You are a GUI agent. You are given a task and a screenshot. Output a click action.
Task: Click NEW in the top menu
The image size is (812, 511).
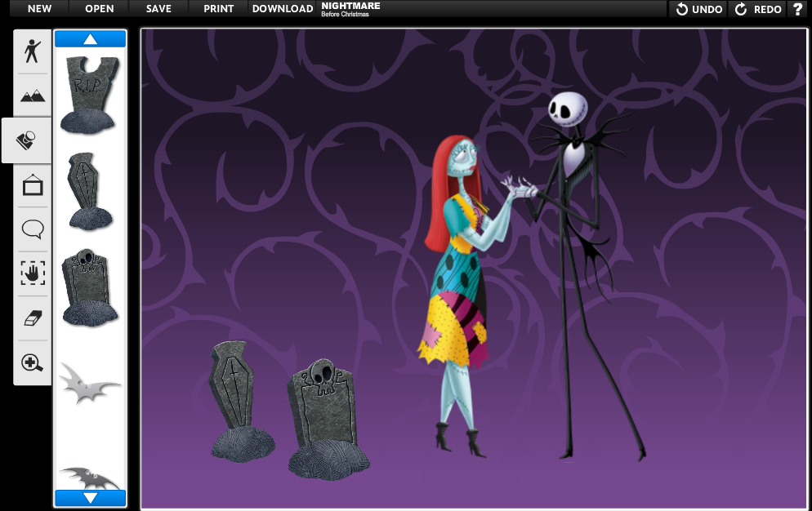(x=39, y=9)
